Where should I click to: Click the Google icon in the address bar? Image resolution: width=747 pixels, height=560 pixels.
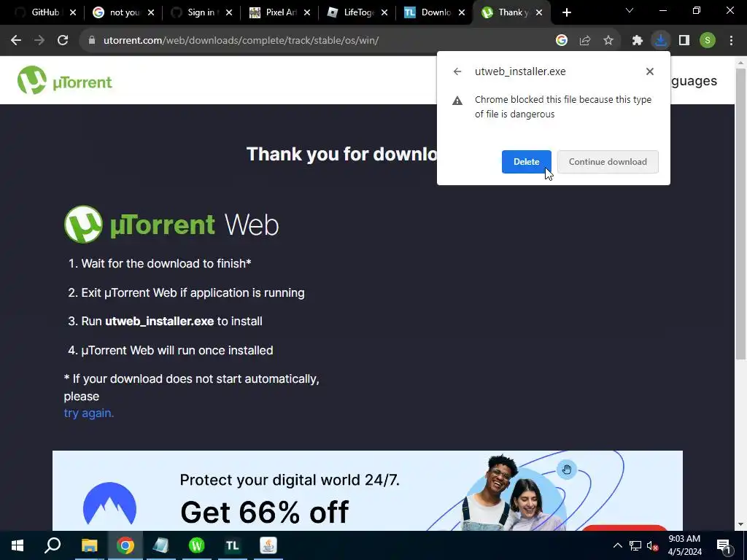tap(561, 41)
